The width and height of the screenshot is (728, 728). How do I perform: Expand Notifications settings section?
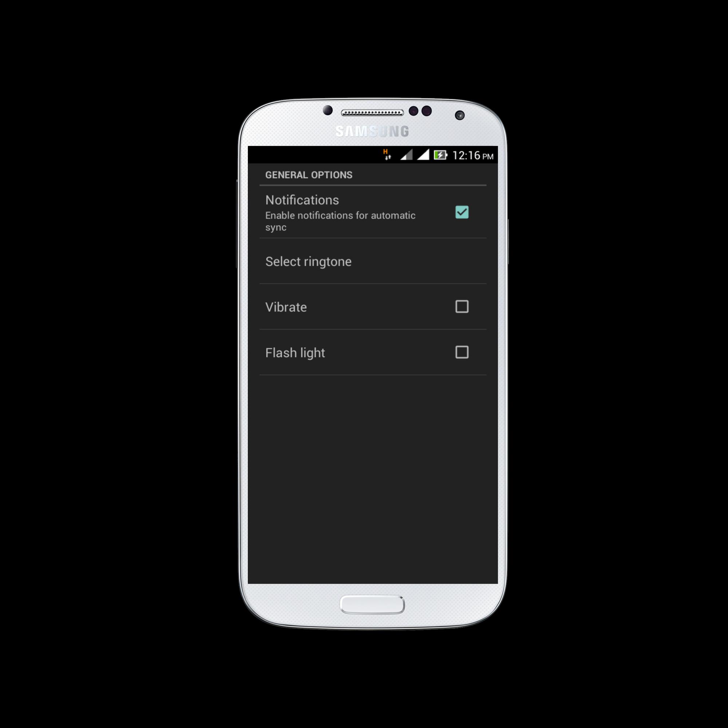(364, 213)
